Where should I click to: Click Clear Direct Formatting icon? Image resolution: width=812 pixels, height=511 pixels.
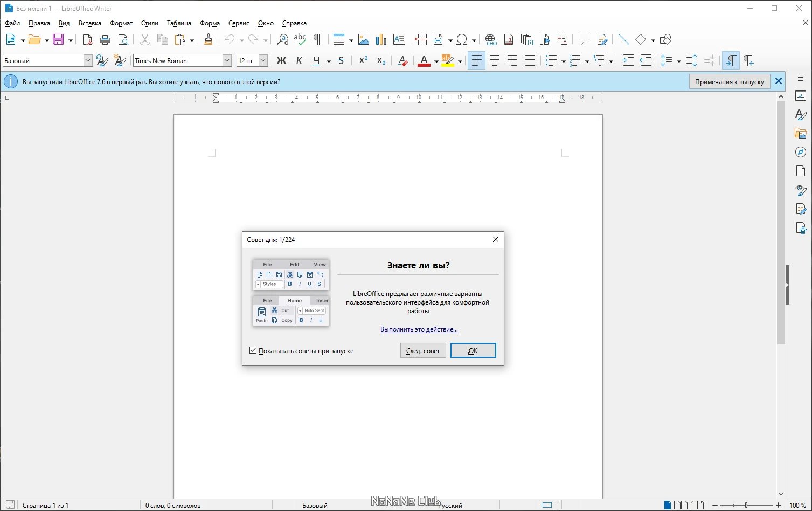pyautogui.click(x=402, y=61)
